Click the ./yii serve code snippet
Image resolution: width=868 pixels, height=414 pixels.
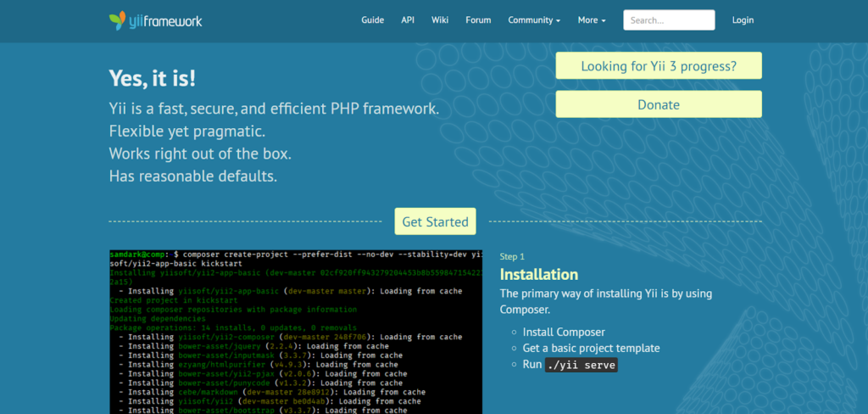(581, 365)
